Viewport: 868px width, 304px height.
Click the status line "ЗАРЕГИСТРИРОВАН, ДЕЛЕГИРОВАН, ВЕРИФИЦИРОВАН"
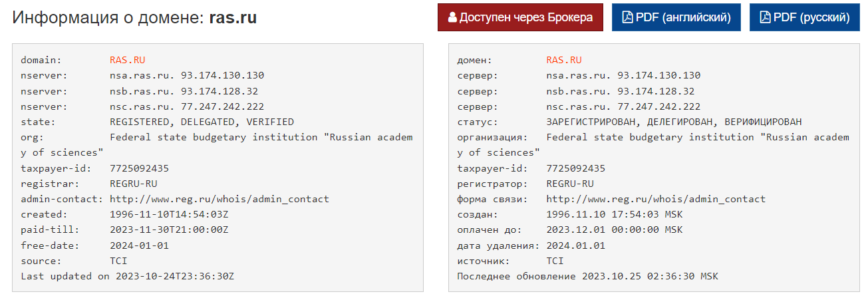click(x=674, y=122)
